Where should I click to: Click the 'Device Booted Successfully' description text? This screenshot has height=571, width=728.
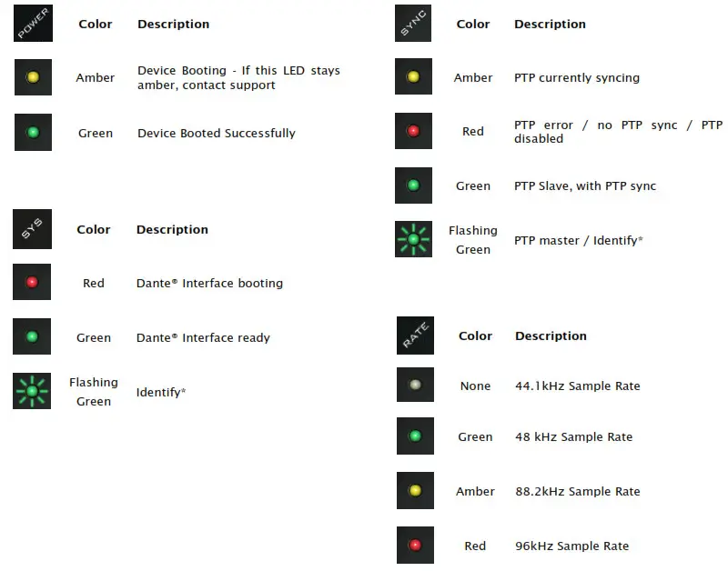coord(217,133)
